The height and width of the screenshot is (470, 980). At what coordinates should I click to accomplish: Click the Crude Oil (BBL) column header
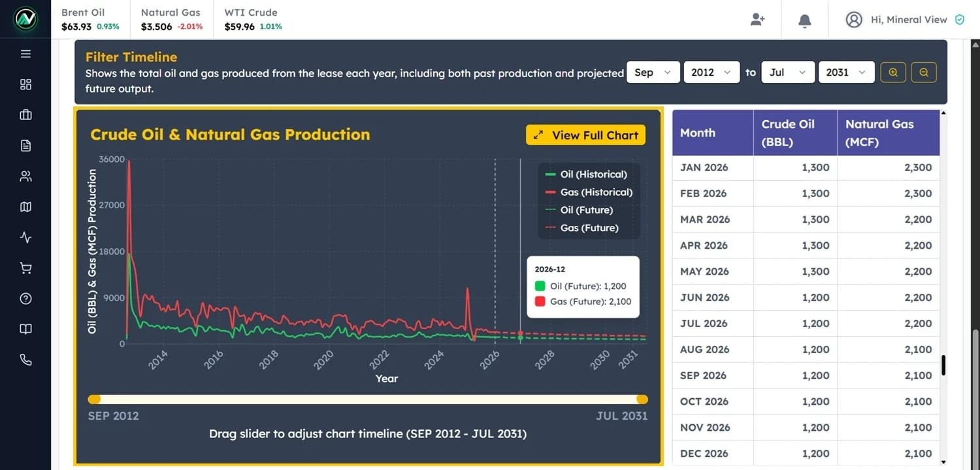795,133
